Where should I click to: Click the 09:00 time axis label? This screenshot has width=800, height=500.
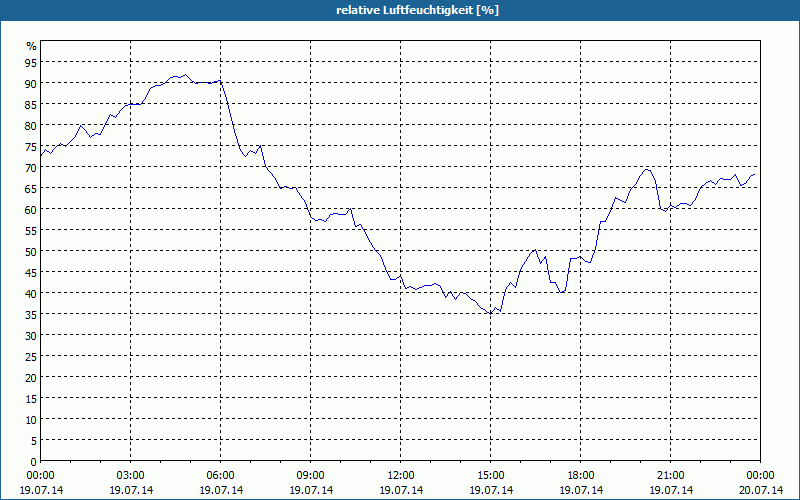click(311, 476)
